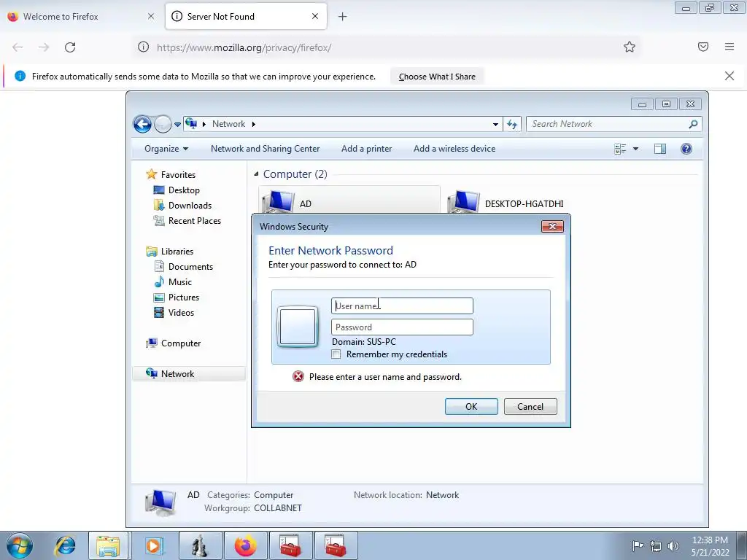Click the Firefox taskbar icon
The image size is (747, 560).
(245, 545)
